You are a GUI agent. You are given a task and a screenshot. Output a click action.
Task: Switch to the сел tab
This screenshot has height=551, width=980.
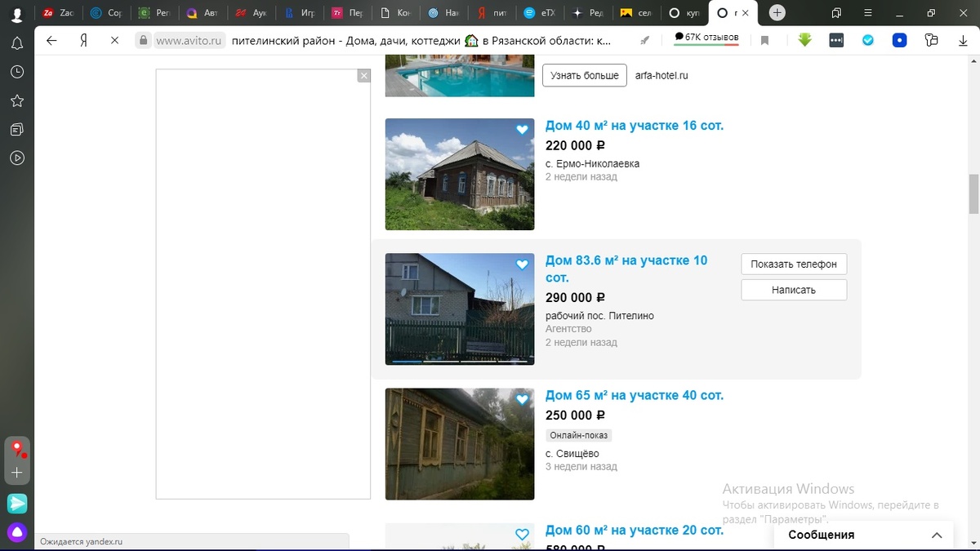pos(636,13)
